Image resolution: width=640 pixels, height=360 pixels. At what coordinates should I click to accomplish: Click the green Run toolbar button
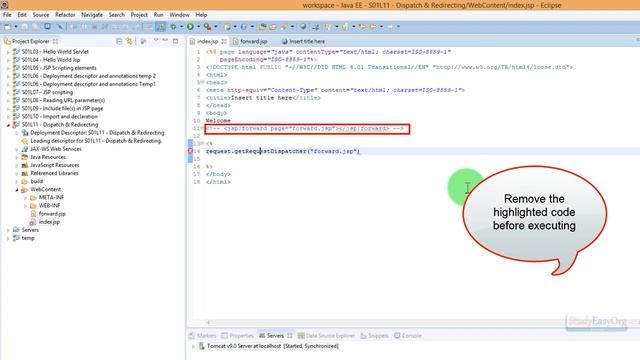[x=190, y=27]
